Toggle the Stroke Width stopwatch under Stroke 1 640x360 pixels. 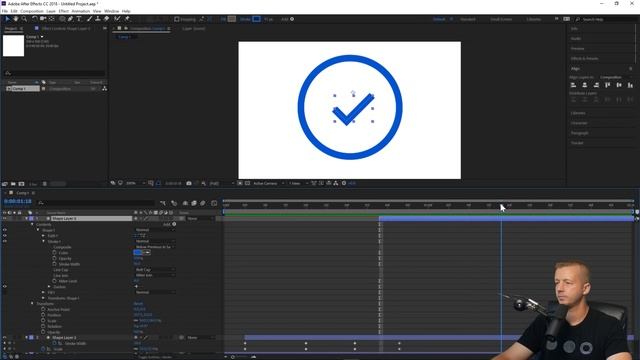(x=54, y=264)
